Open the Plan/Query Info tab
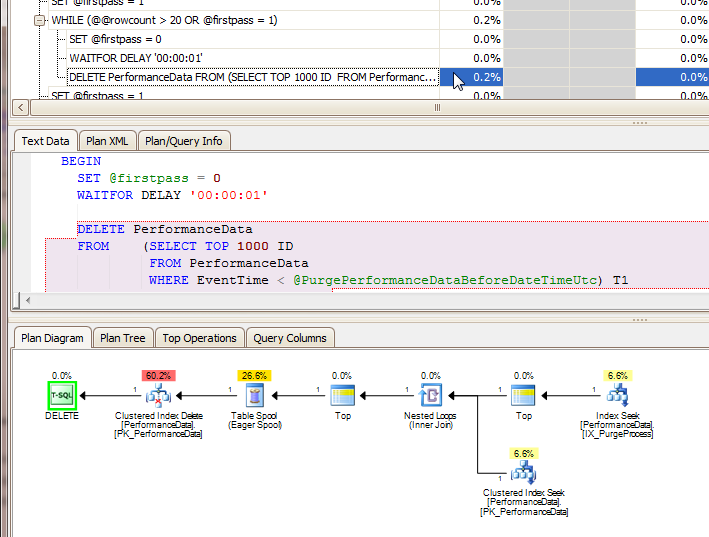Screen dimensions: 709x537 pyautogui.click(x=184, y=141)
